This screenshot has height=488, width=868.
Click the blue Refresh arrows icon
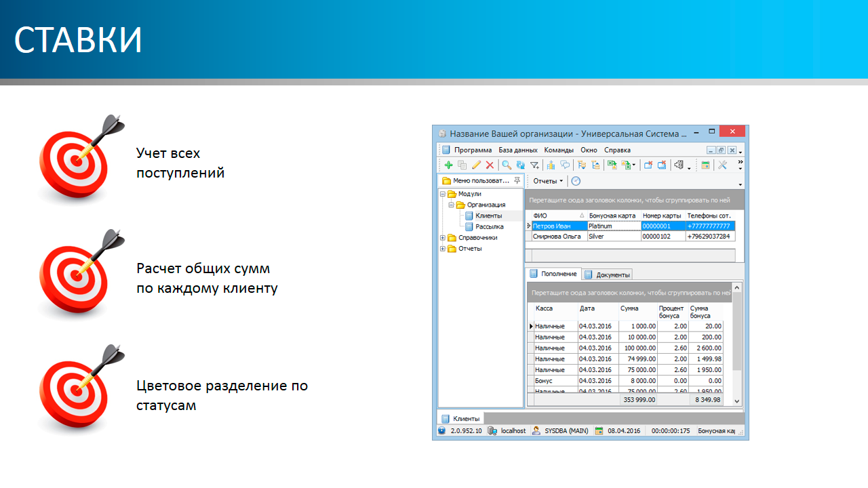click(x=520, y=165)
